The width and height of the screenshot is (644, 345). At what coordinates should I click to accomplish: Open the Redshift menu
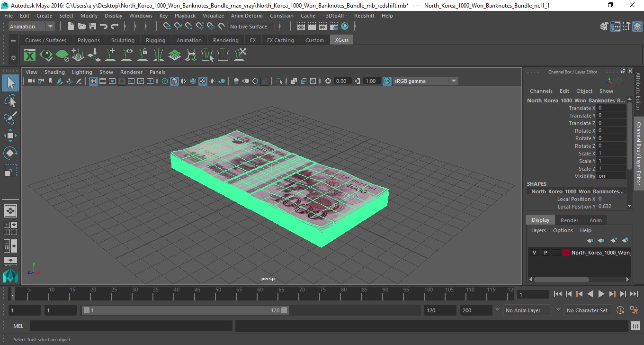364,16
